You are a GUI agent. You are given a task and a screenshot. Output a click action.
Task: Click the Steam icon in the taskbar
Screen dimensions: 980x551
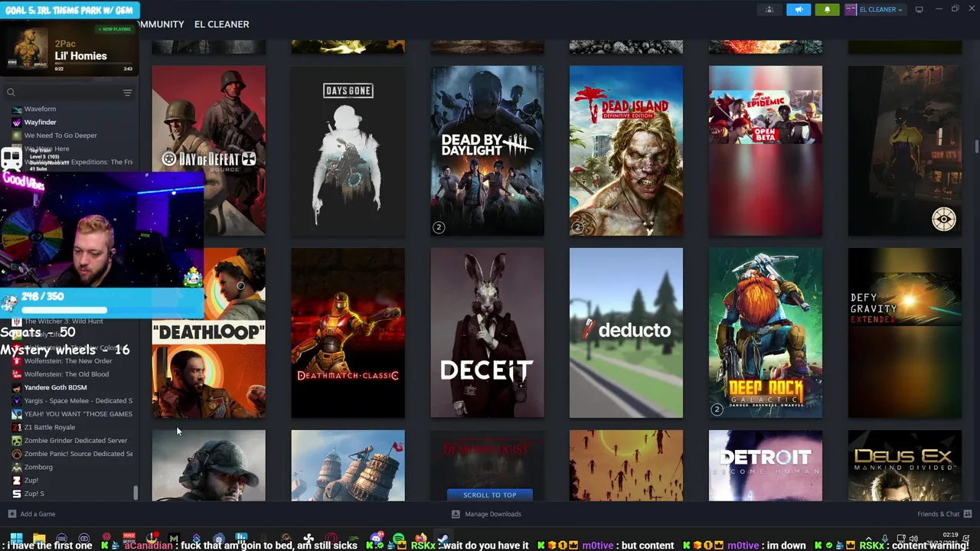(x=443, y=539)
